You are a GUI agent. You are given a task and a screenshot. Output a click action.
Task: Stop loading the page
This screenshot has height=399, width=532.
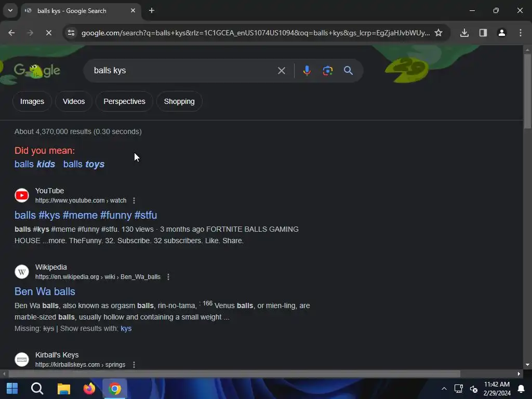tap(48, 33)
